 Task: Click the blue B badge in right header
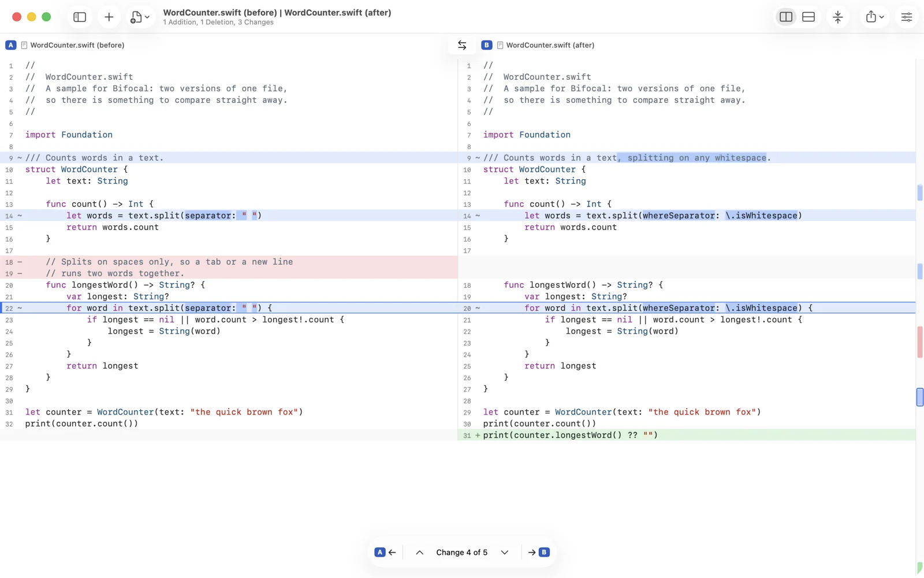487,45
